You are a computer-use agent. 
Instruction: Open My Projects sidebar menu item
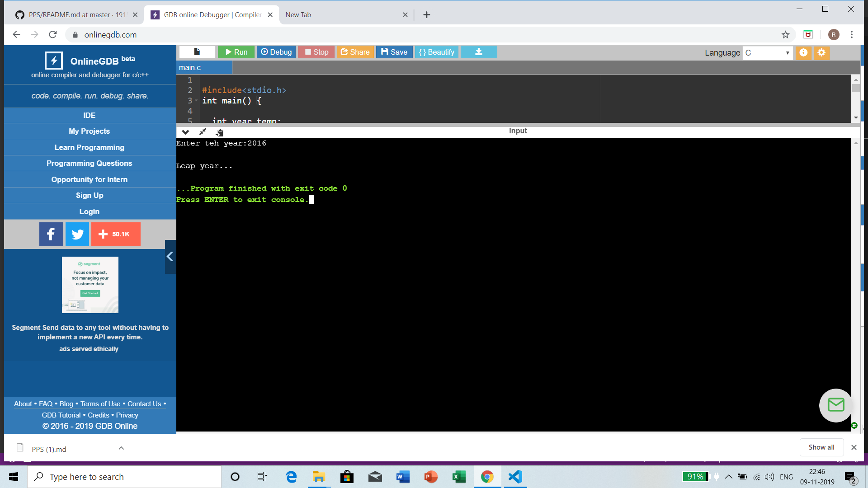click(90, 131)
